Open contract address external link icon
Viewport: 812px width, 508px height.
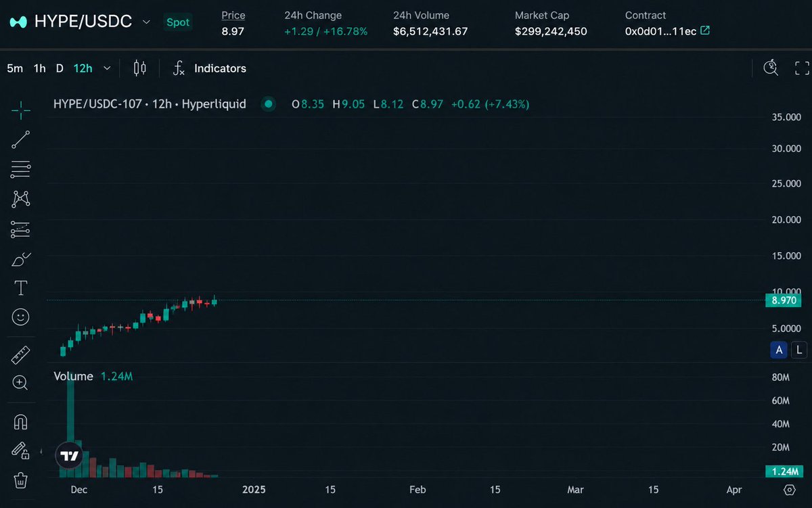(x=705, y=30)
